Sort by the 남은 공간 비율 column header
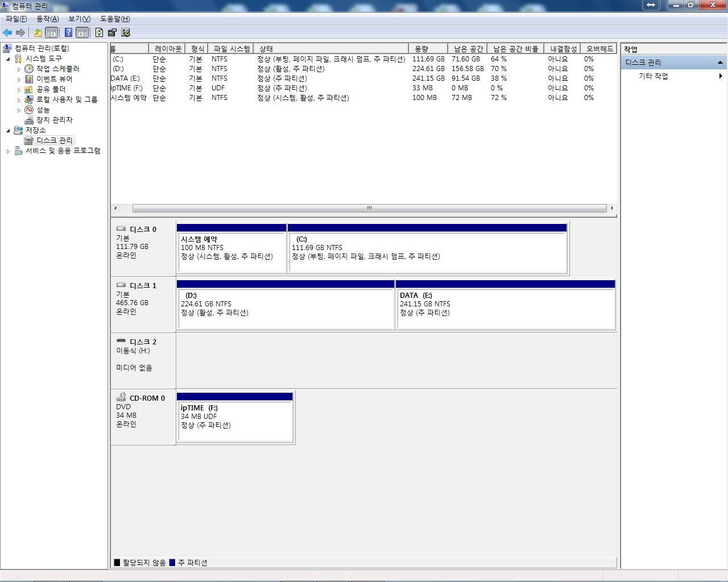 point(515,49)
